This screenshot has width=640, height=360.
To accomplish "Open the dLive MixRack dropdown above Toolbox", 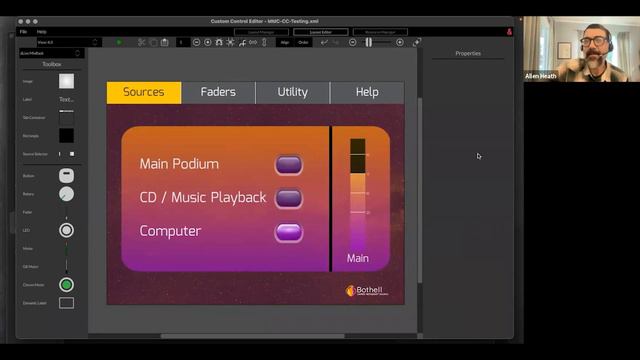I will [51, 53].
